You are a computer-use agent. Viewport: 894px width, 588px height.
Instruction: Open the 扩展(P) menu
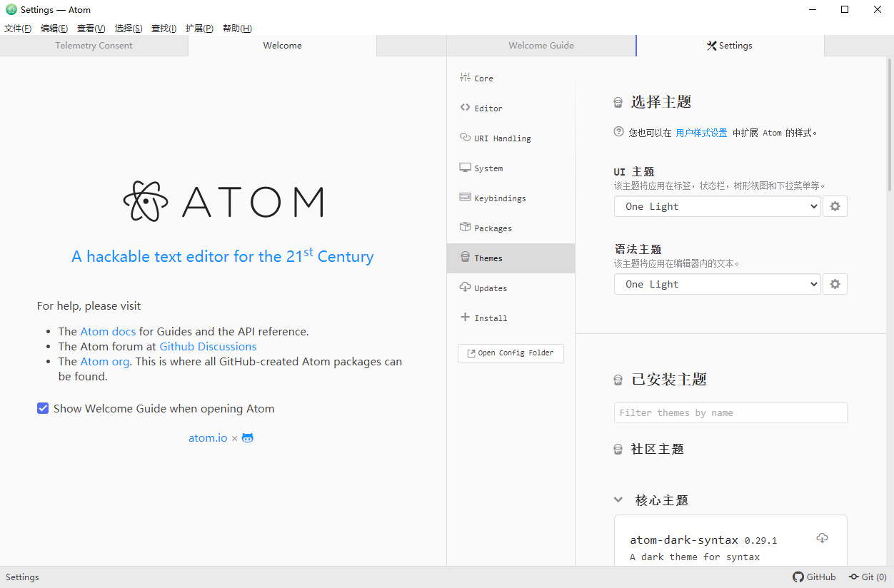click(199, 29)
